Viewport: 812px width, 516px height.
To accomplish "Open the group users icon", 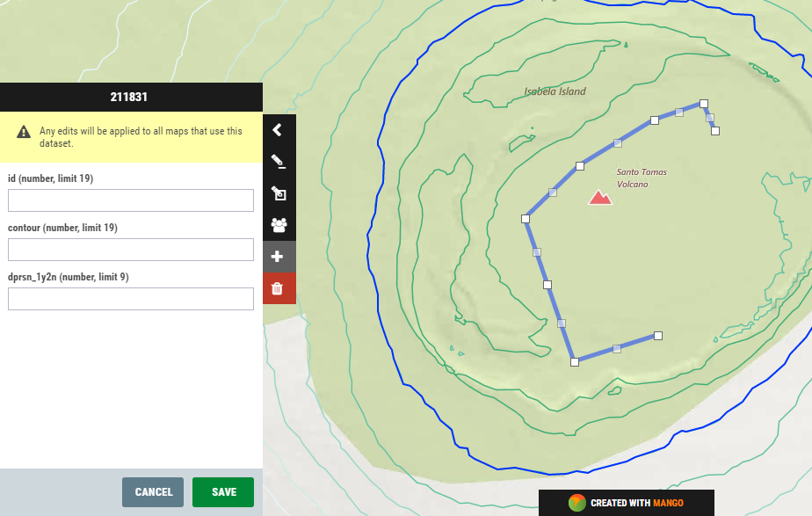I will point(279,225).
